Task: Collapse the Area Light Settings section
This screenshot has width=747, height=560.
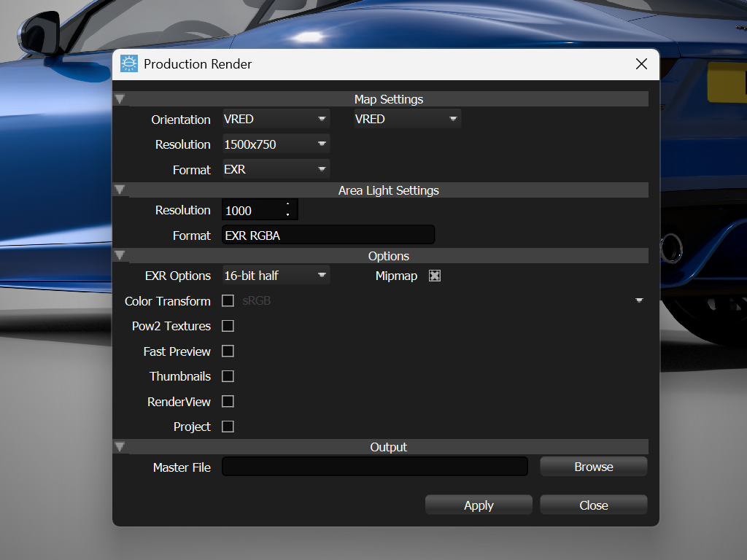Action: click(120, 190)
